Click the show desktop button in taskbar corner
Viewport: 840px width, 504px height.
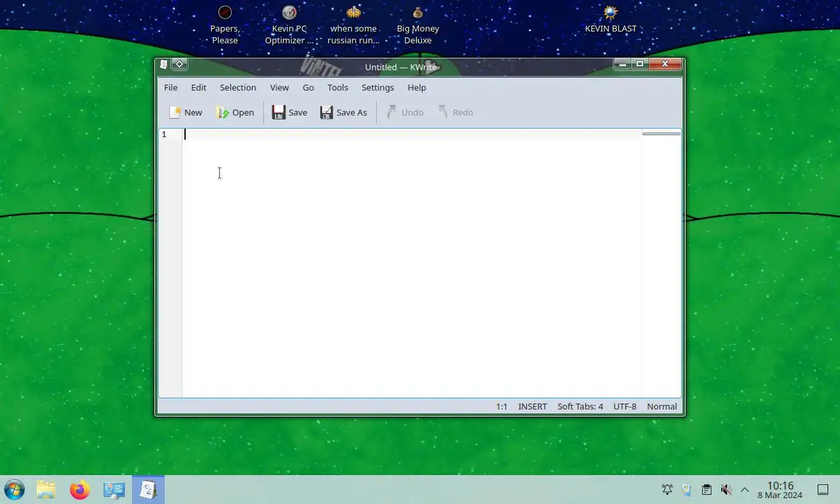coord(823,490)
